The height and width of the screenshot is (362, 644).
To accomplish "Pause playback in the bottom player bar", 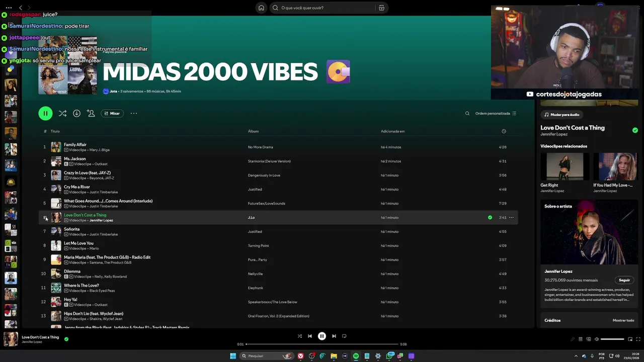I will pos(322,336).
